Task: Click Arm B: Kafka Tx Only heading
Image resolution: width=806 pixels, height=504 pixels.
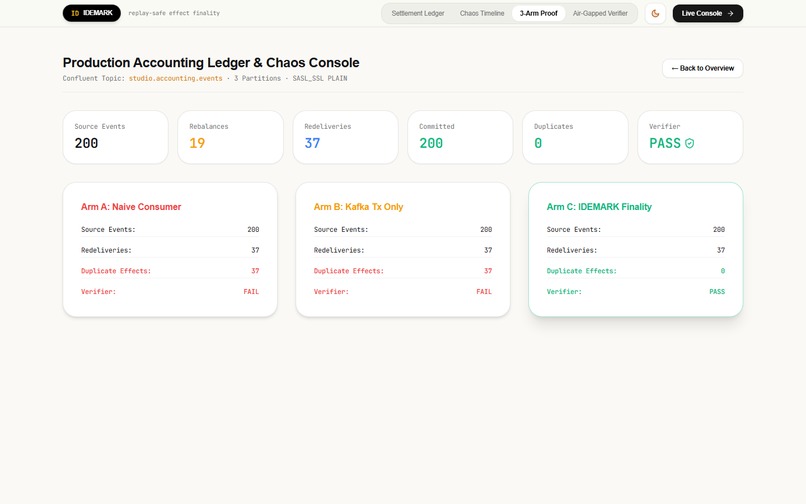Action: click(358, 207)
